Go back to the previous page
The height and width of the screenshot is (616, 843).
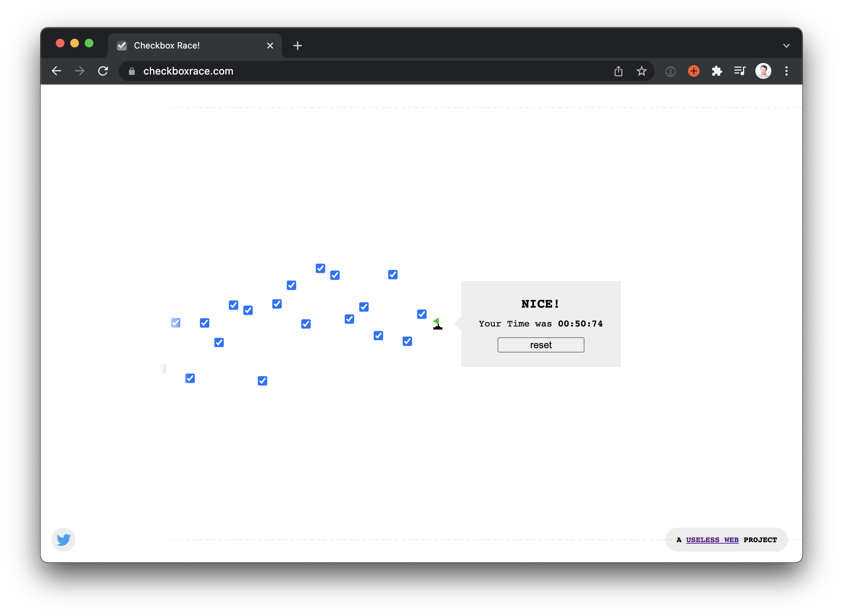click(56, 71)
